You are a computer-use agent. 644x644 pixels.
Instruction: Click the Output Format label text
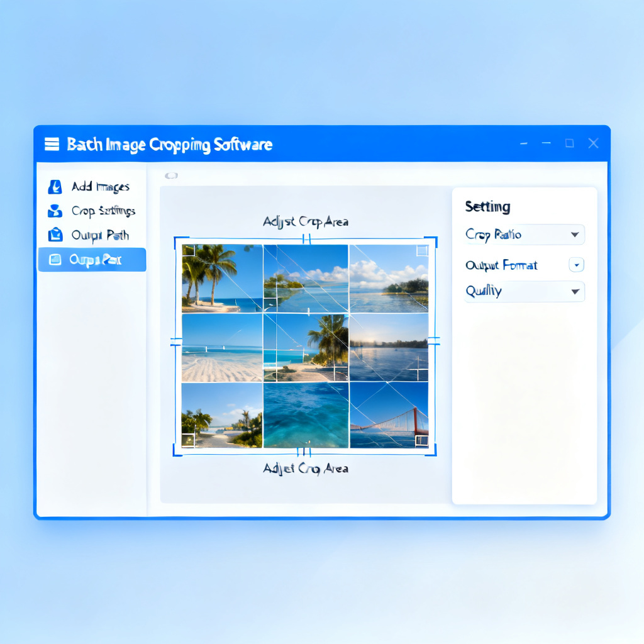[x=501, y=265]
